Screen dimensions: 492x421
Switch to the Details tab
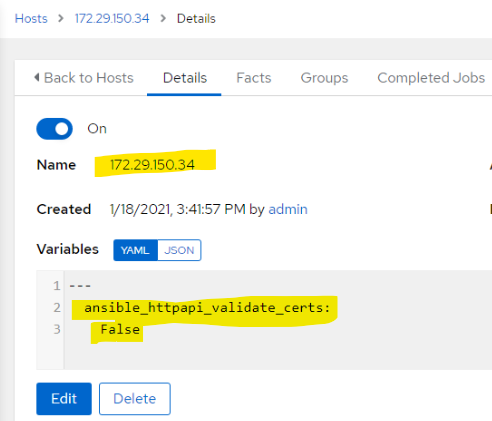tap(185, 78)
